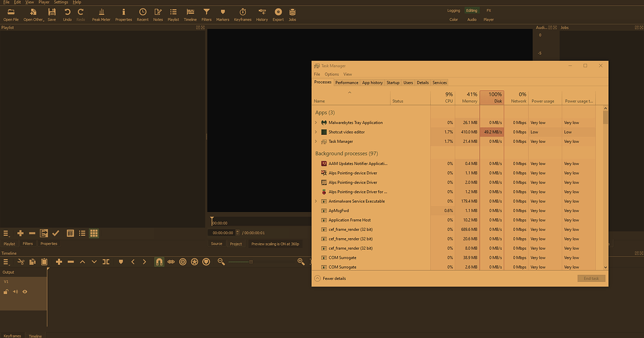This screenshot has width=644, height=338.
Task: Open the timeline hamburger menu
Action: [6, 262]
